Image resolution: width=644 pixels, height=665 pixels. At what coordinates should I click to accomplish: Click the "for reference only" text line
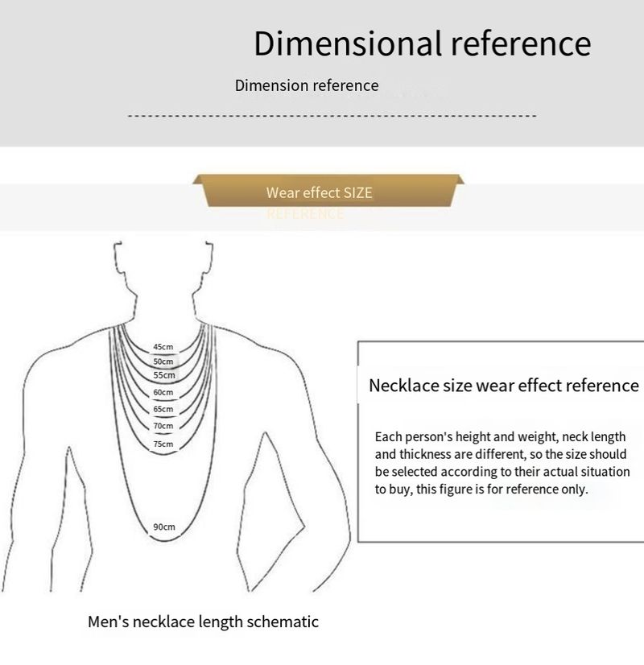(x=481, y=489)
